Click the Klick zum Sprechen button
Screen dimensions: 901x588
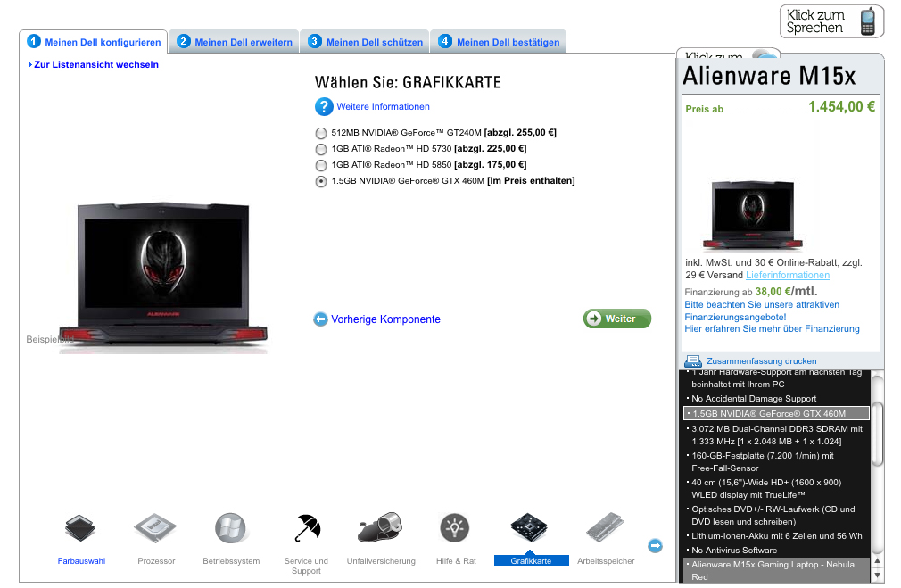831,21
